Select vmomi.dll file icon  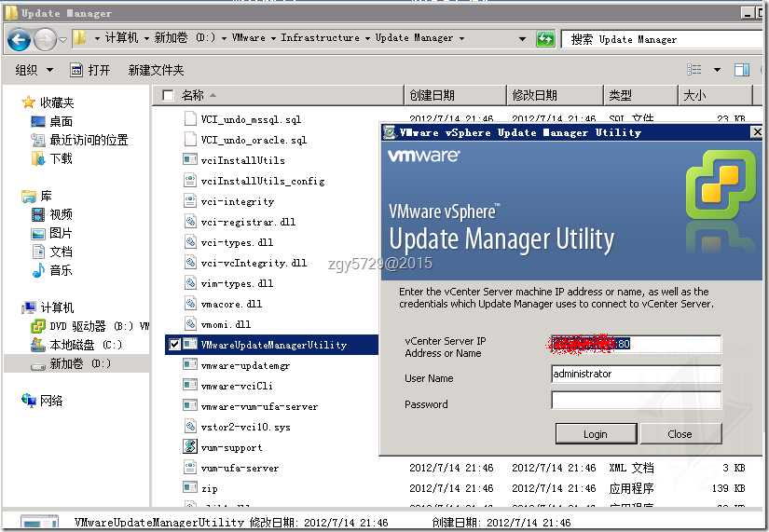(x=190, y=324)
